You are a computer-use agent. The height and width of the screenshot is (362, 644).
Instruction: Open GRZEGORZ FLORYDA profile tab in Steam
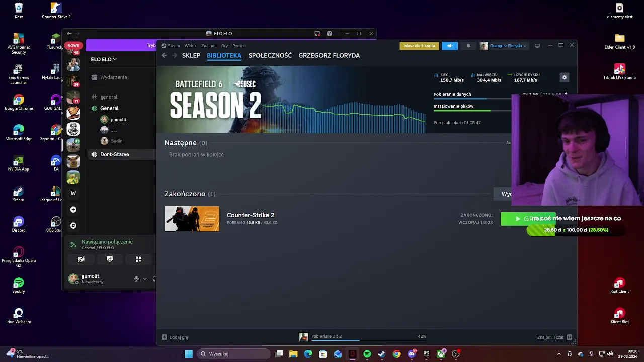click(329, 55)
